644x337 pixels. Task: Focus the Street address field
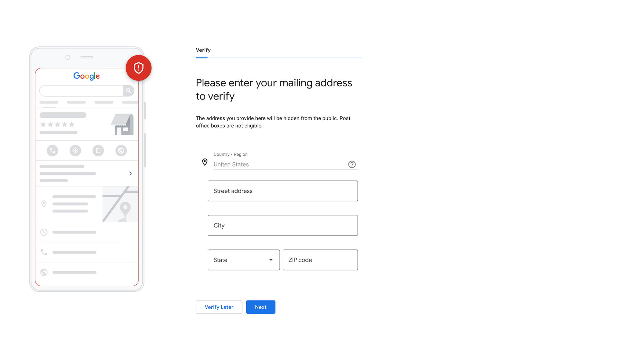[x=283, y=191]
